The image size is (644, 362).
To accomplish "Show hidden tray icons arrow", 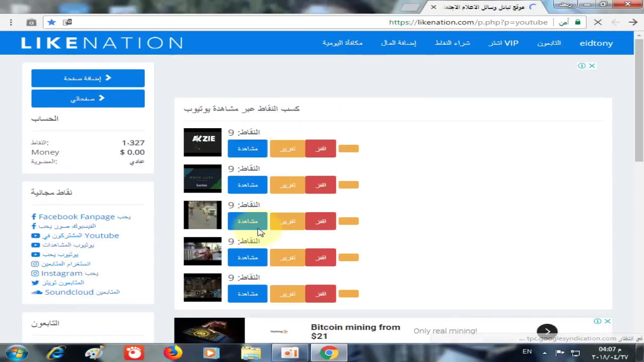I will (x=544, y=352).
